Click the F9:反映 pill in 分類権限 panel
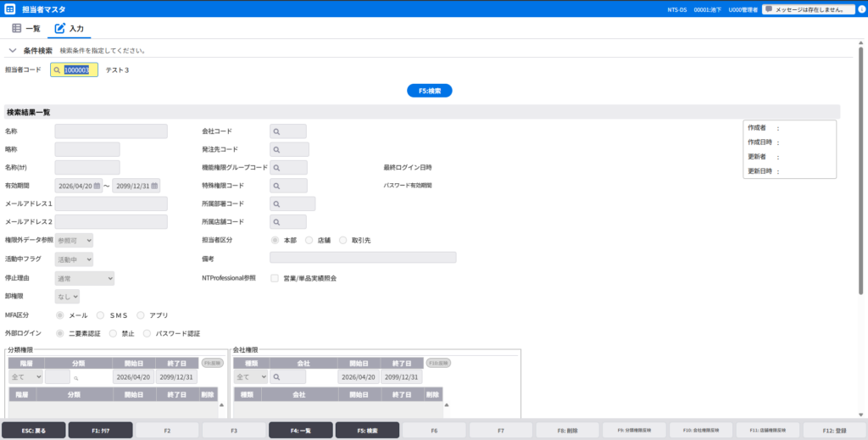The width and height of the screenshot is (868, 440). tap(213, 363)
